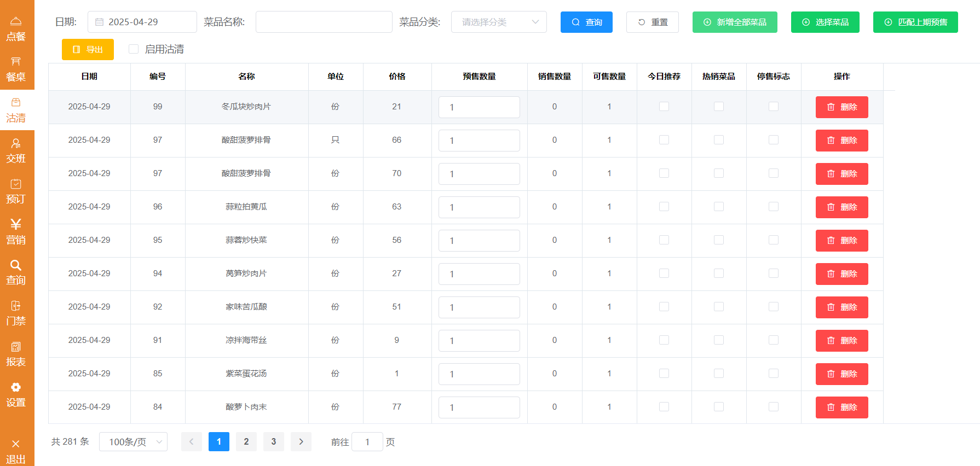Click the yellow 导出 export button
Image resolution: width=980 pixels, height=466 pixels.
click(x=88, y=49)
